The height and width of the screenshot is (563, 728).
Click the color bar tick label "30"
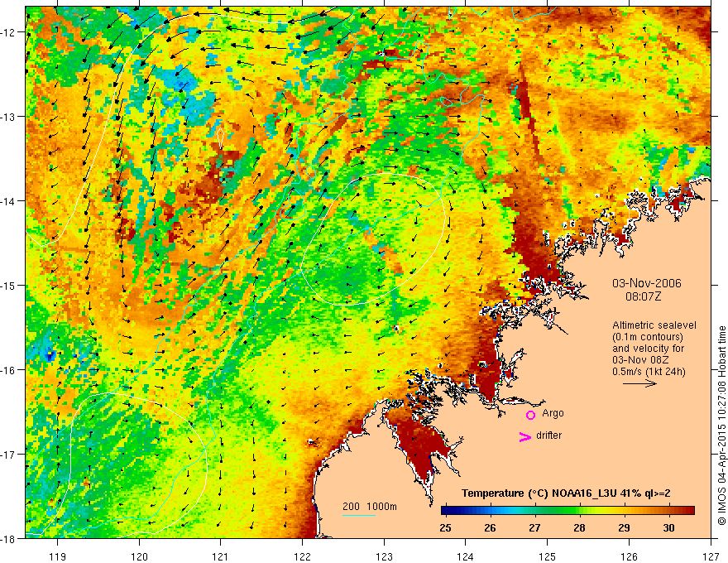[668, 528]
